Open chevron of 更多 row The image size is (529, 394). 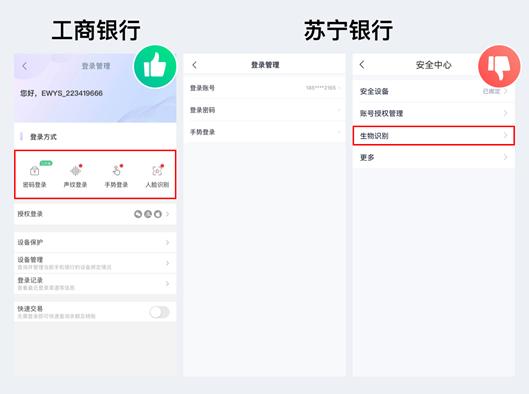pos(505,157)
